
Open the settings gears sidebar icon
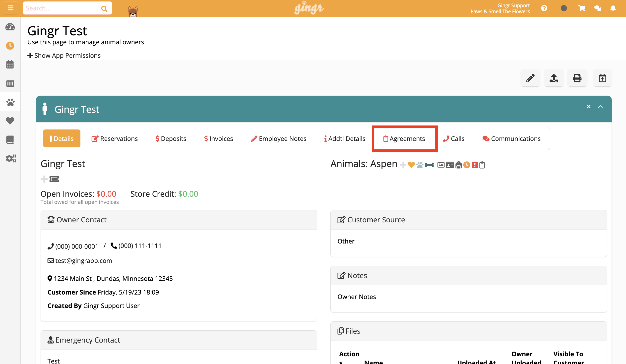[x=11, y=158]
